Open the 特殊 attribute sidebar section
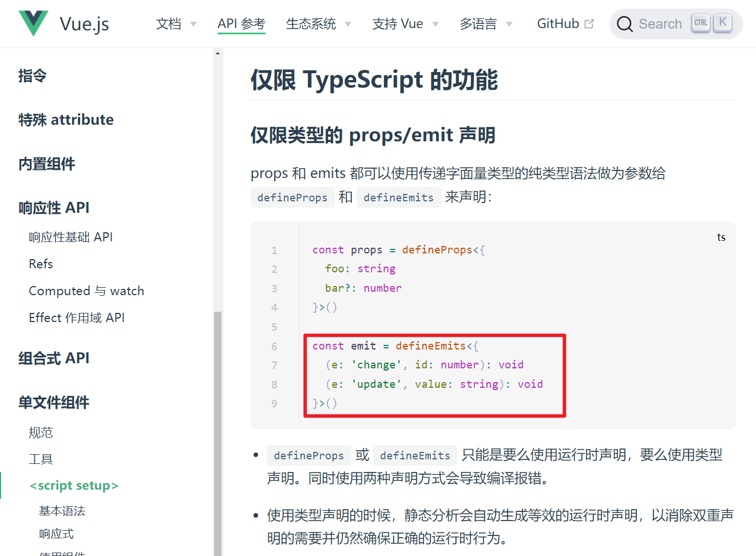756x556 pixels. tap(66, 120)
